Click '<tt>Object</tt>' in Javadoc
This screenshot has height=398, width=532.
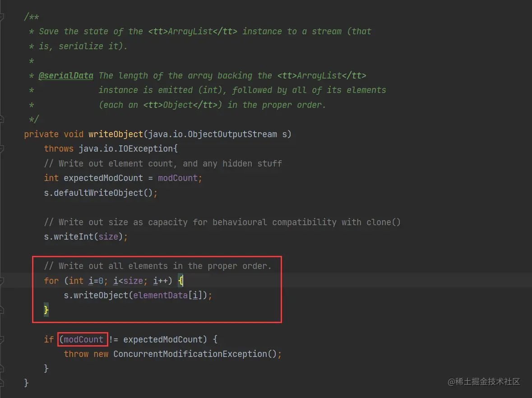coord(180,105)
